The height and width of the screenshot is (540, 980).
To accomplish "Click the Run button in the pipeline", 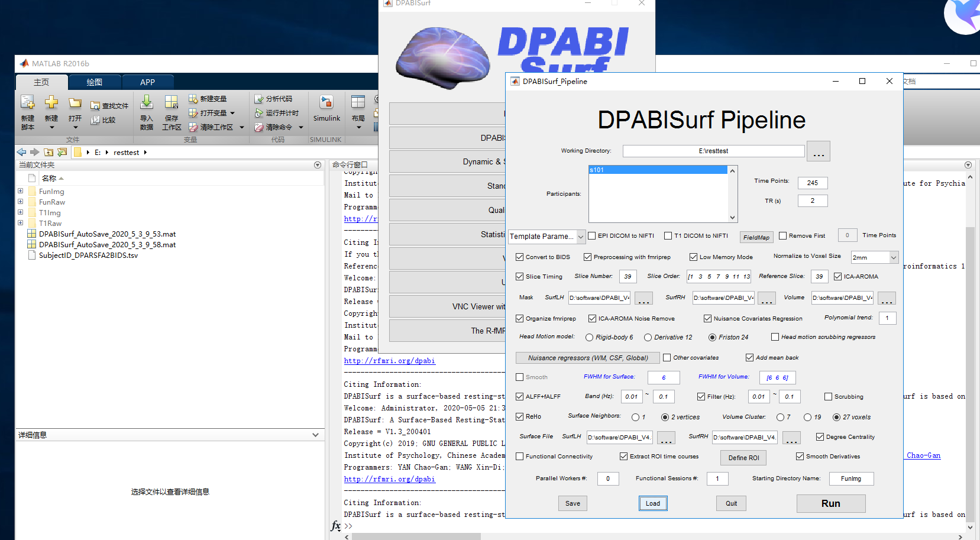I will coord(830,503).
